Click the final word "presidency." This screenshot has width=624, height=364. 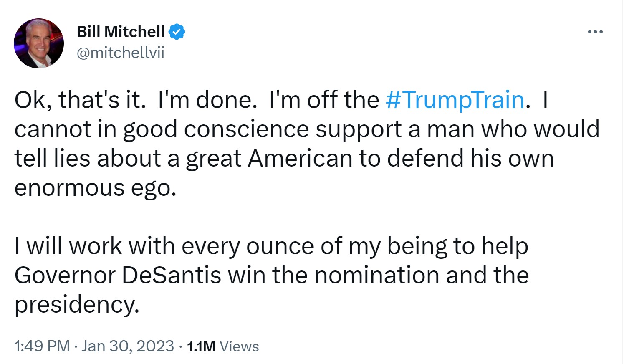(x=76, y=304)
